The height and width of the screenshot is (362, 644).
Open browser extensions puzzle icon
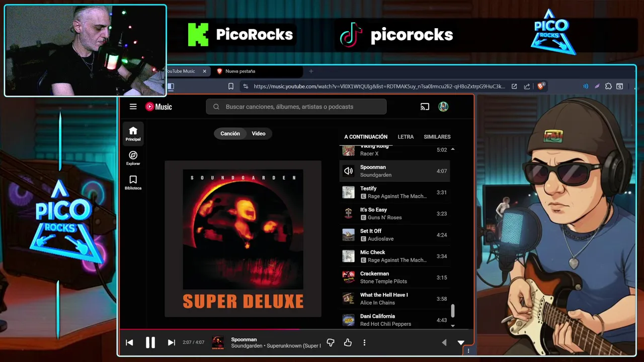coord(608,86)
